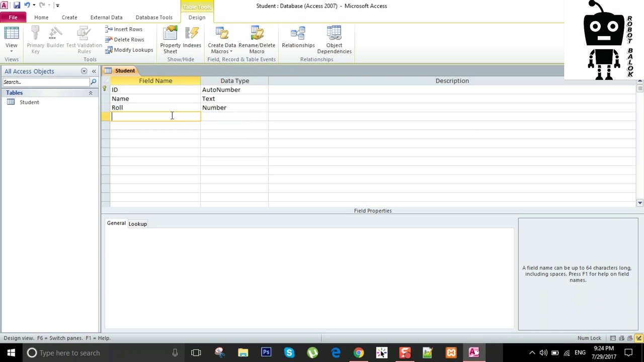Viewport: 644px width, 362px height.
Task: Click the volume icon in system tray
Action: [544, 353]
